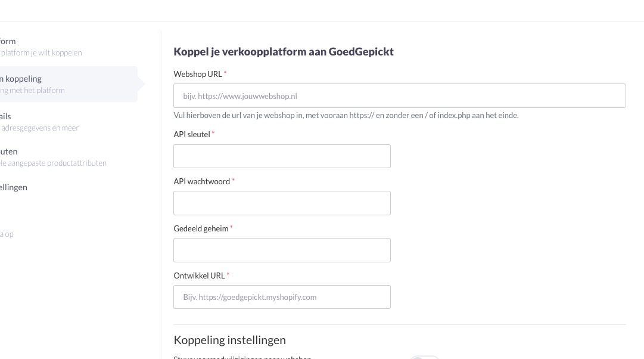Click the help text below Webshop URL
This screenshot has width=644, height=359.
click(x=346, y=115)
